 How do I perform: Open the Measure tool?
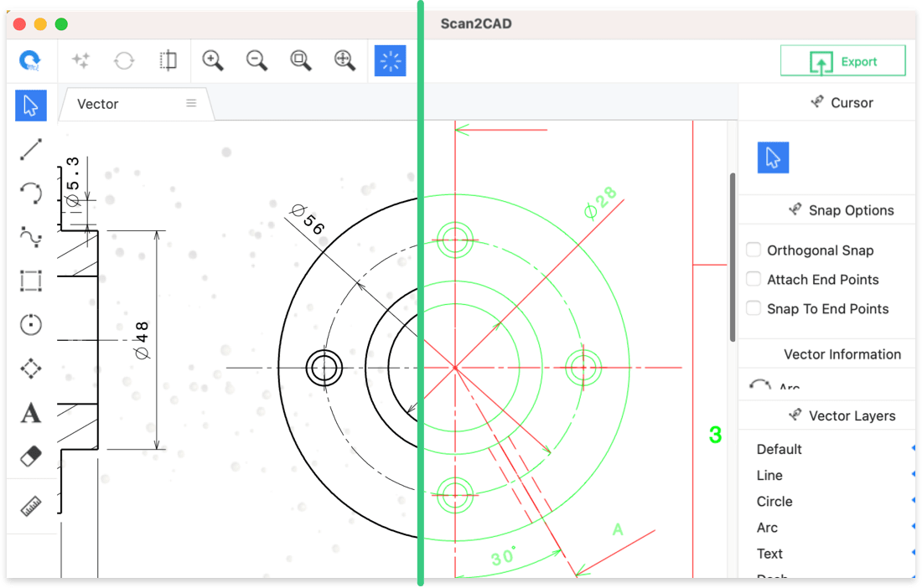(30, 505)
